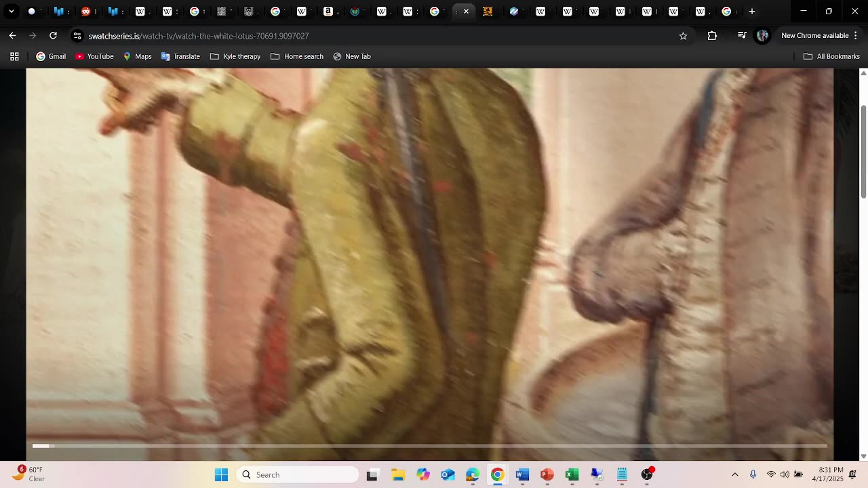Click the New Chrome available button

[814, 36]
